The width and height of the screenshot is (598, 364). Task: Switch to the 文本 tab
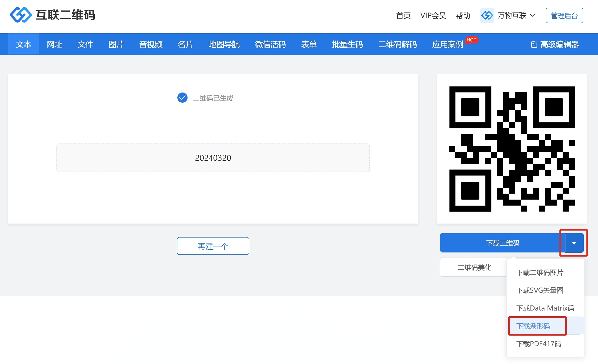(x=24, y=44)
